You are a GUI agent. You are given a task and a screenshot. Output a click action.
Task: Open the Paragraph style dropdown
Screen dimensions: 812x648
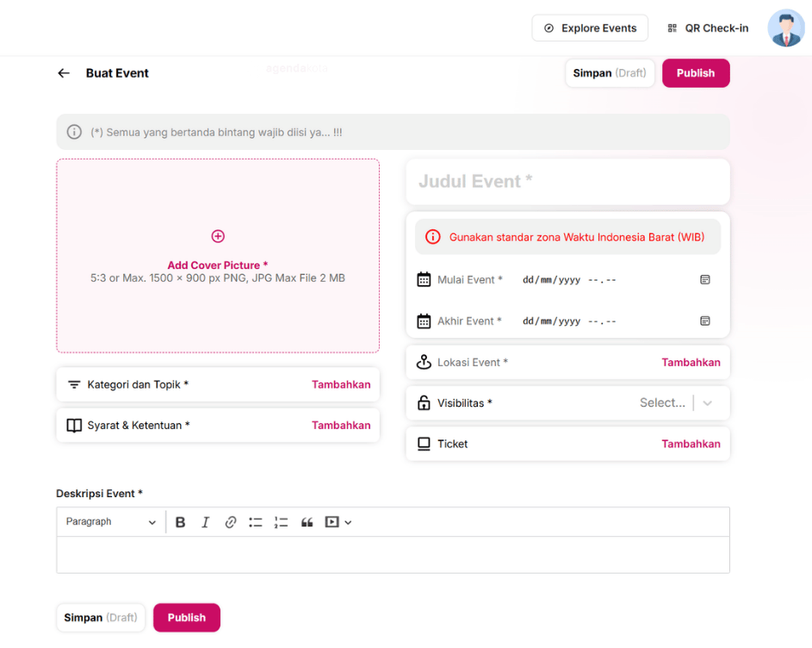[110, 522]
